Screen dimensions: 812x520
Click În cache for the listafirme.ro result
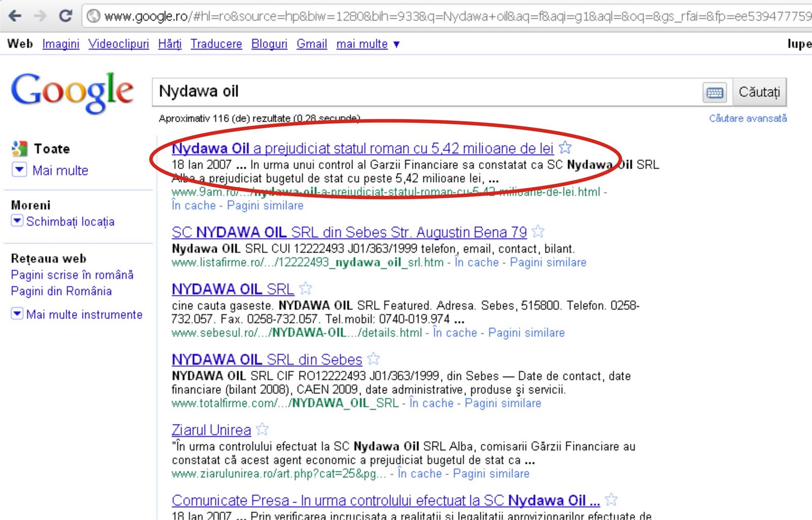click(x=477, y=262)
